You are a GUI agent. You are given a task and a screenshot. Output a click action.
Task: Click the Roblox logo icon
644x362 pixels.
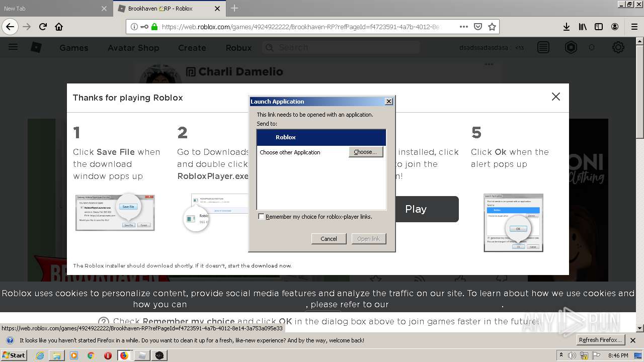point(36,47)
